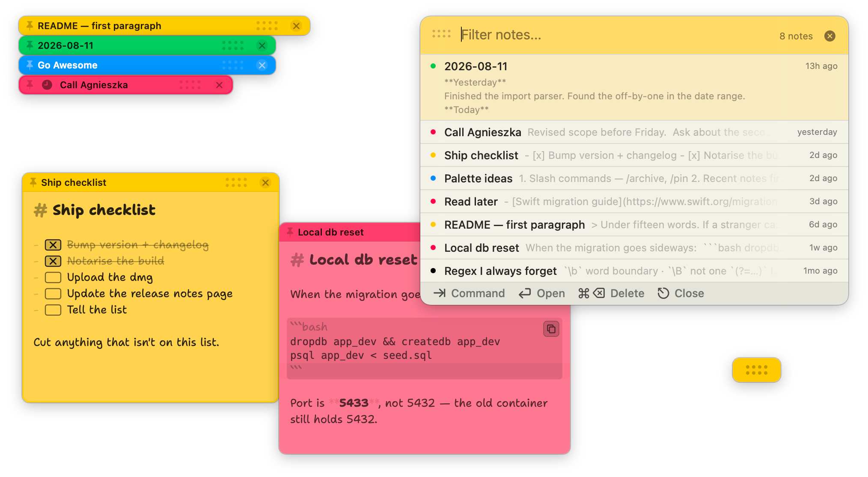Click the bold 5433 port number text
The width and height of the screenshot is (868, 477).
[x=354, y=403]
